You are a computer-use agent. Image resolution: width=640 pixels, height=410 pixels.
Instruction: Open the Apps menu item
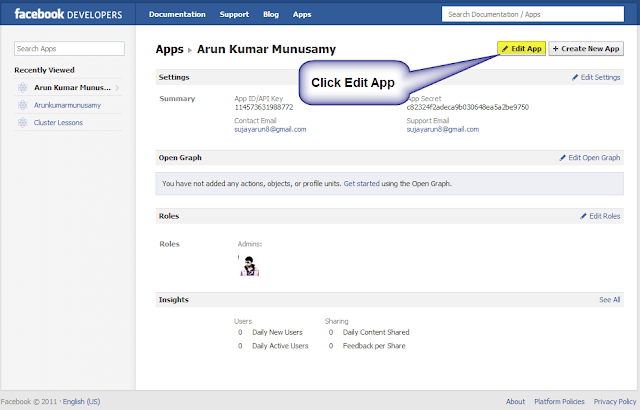pyautogui.click(x=302, y=14)
